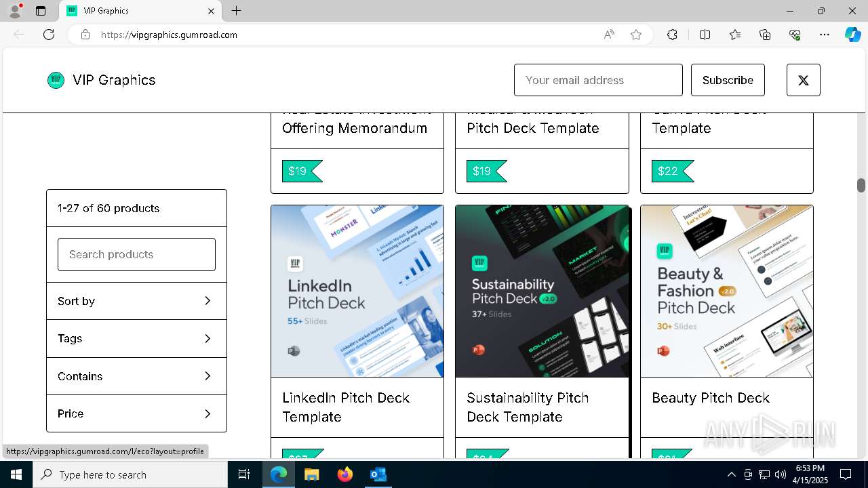
Task: Focus the email address field
Action: click(598, 80)
